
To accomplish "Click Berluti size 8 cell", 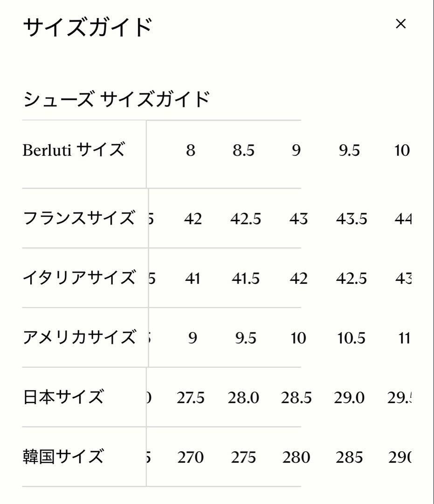I will coord(190,150).
